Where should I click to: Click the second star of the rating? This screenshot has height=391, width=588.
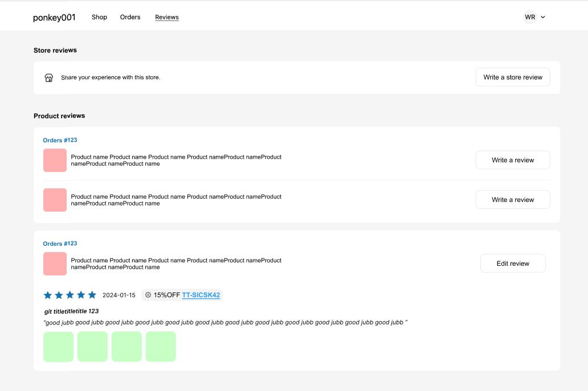(58, 295)
